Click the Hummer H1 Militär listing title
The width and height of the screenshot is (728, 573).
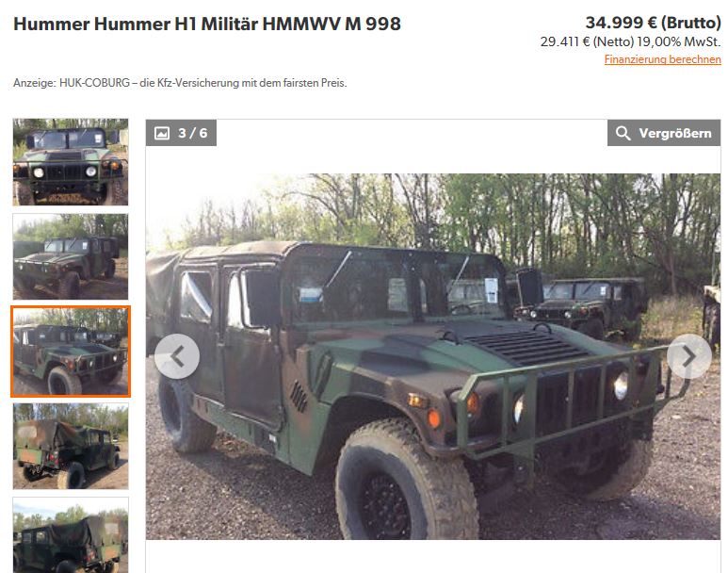[x=207, y=24]
